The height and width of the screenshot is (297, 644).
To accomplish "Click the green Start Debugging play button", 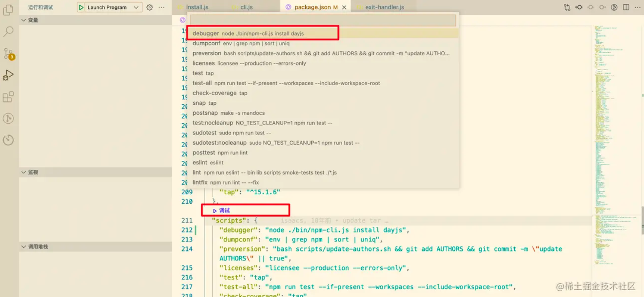I will (81, 7).
